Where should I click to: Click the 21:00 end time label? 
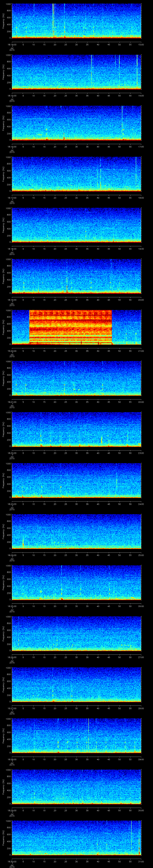click(141, 351)
